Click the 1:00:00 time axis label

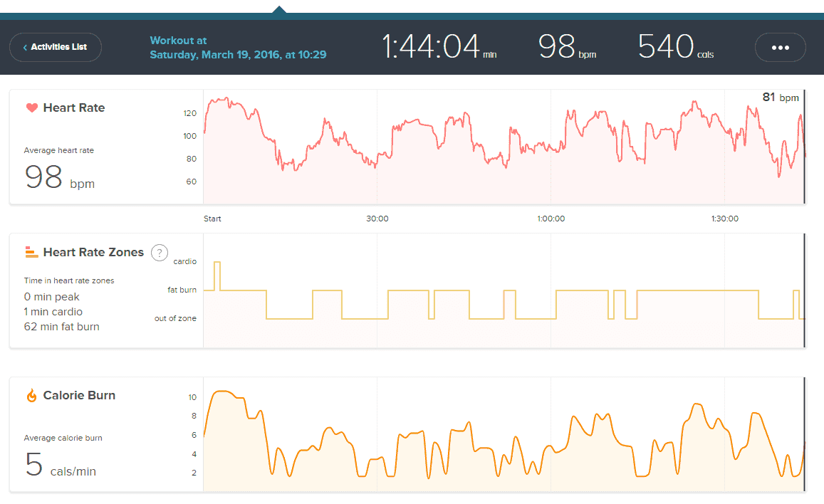[x=551, y=219]
